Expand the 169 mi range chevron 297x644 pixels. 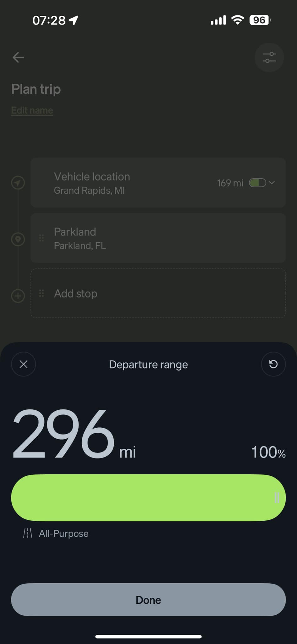click(x=272, y=182)
